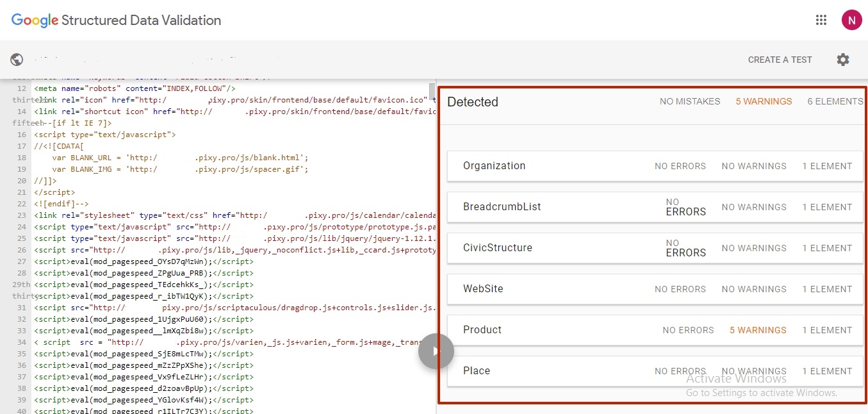This screenshot has width=868, height=414.
Task: Click 5 WARNINGS in Product row
Action: pos(757,330)
